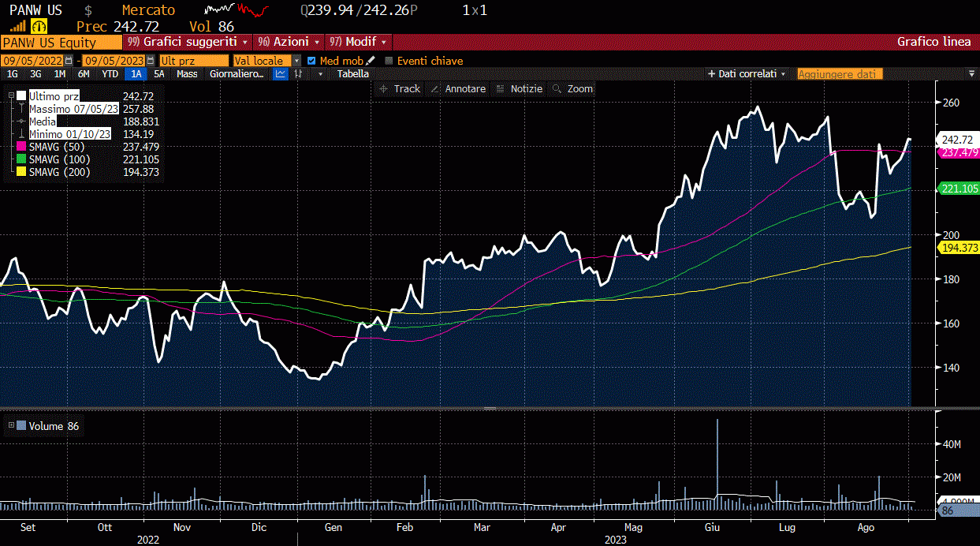Image resolution: width=980 pixels, height=546 pixels.
Task: Select the 1A time range tab
Action: coord(136,74)
